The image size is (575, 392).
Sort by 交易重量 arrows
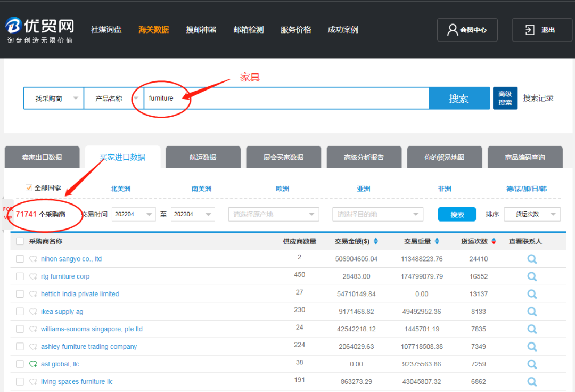[437, 241]
